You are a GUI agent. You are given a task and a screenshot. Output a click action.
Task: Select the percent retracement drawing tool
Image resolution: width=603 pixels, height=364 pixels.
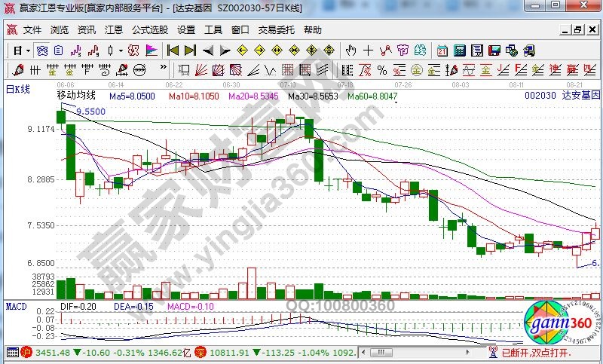tap(382, 70)
